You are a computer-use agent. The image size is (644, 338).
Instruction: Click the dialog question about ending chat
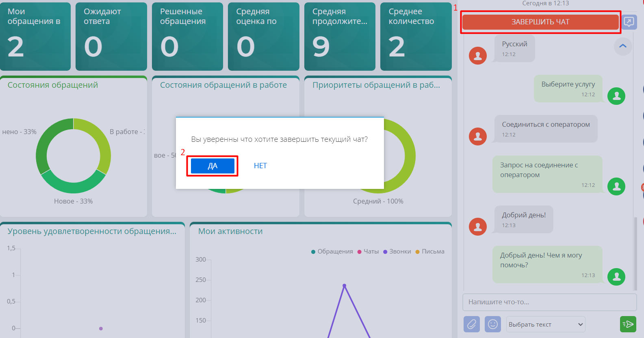(280, 139)
